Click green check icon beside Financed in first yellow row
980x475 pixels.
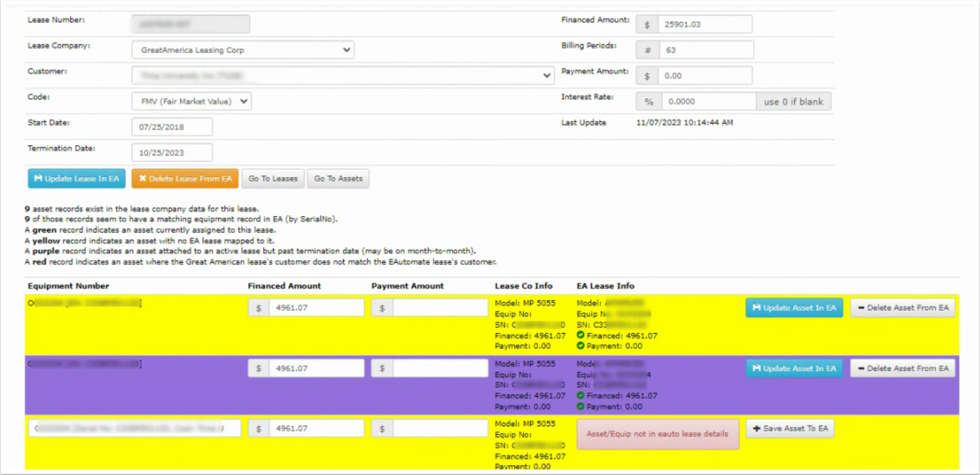(580, 335)
